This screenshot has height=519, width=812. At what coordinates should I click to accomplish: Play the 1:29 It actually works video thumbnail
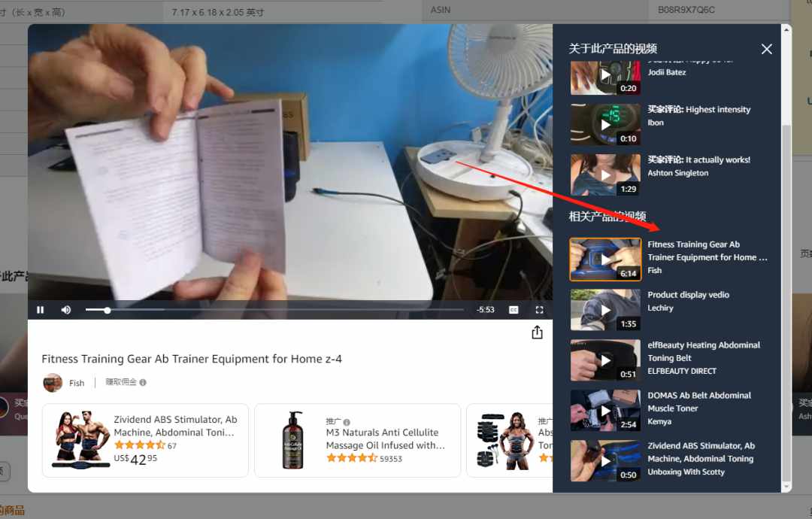coord(605,175)
